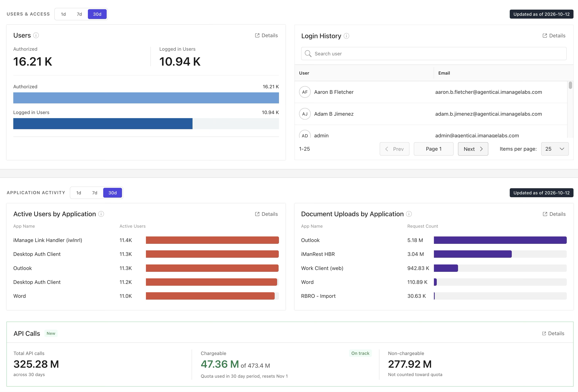Open Details link in Users card
This screenshot has width=578, height=392.
pos(266,35)
